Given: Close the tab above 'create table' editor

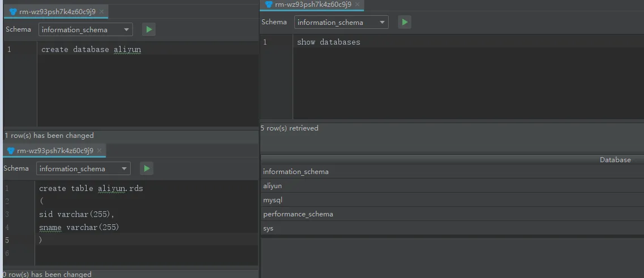Looking at the screenshot, I should pos(99,150).
